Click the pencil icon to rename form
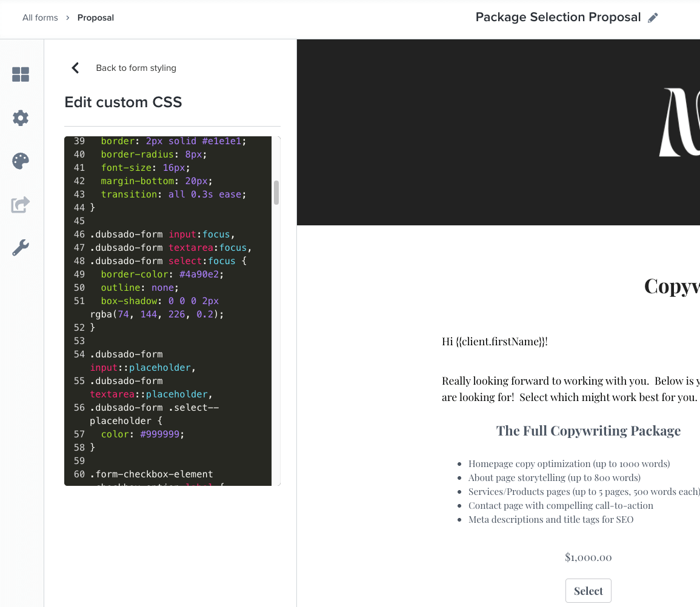The height and width of the screenshot is (607, 700). [653, 18]
